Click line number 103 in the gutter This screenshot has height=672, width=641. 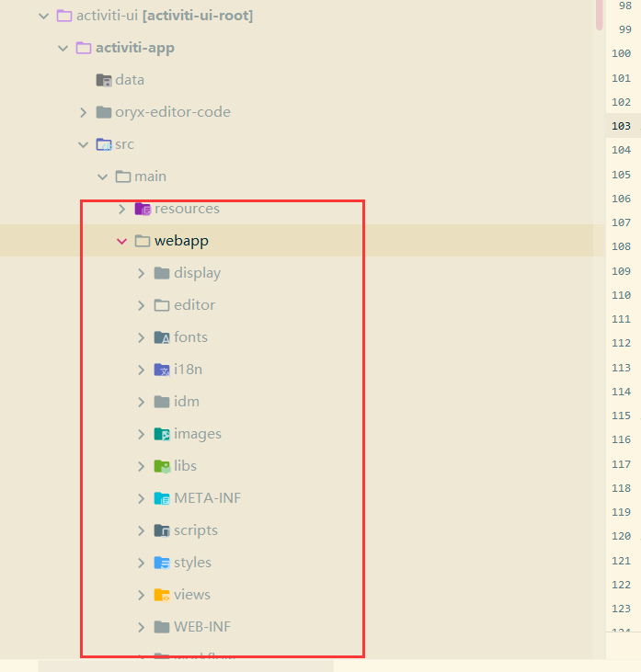point(622,126)
